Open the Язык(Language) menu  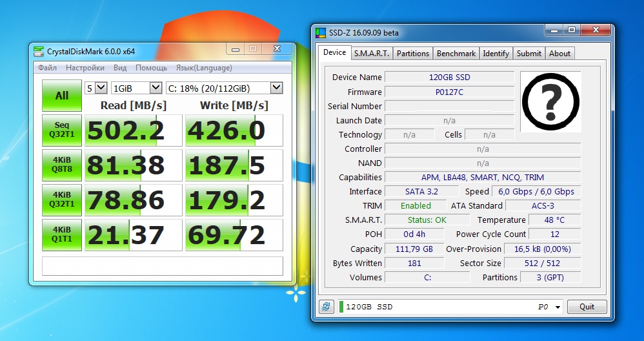[x=204, y=68]
